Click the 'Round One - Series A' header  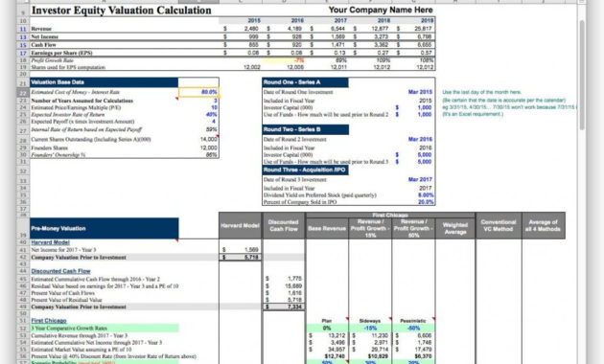(305, 82)
